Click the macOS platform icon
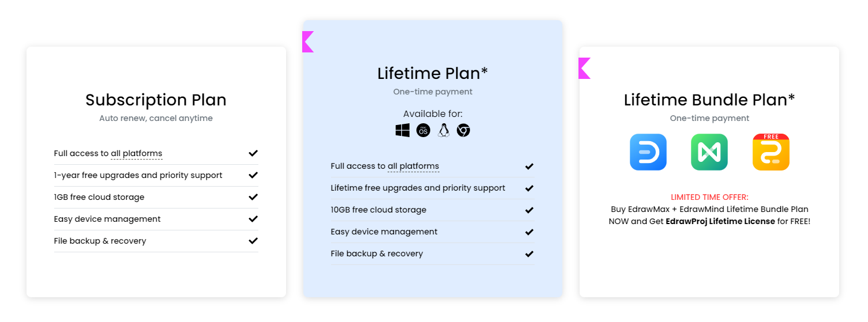 [x=423, y=130]
